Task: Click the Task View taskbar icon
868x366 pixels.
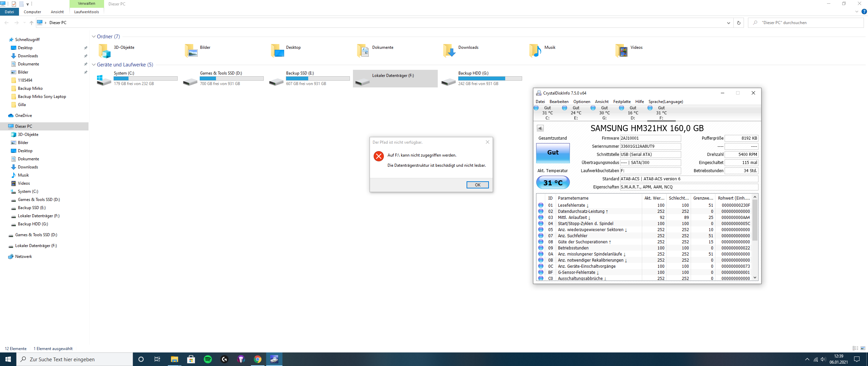Action: pos(157,359)
